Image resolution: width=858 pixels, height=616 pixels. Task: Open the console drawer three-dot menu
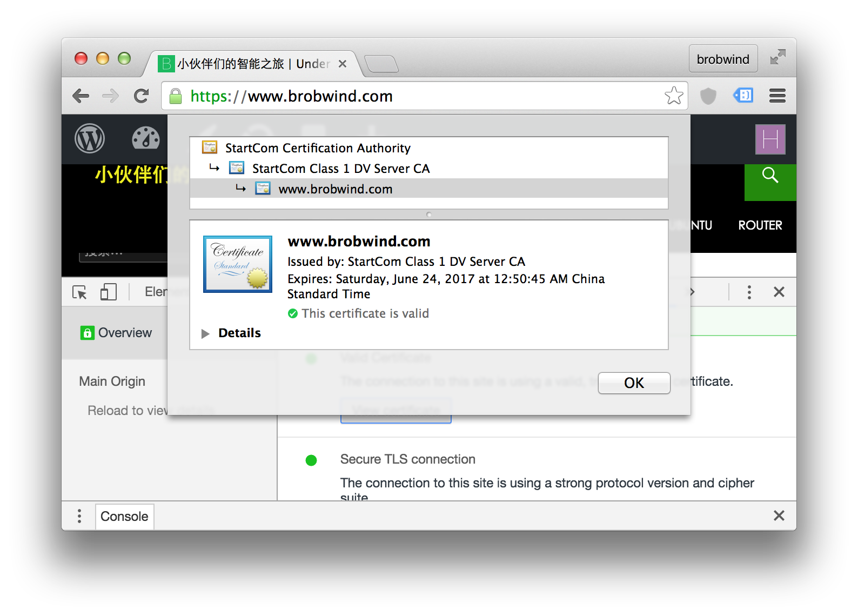[x=79, y=516]
